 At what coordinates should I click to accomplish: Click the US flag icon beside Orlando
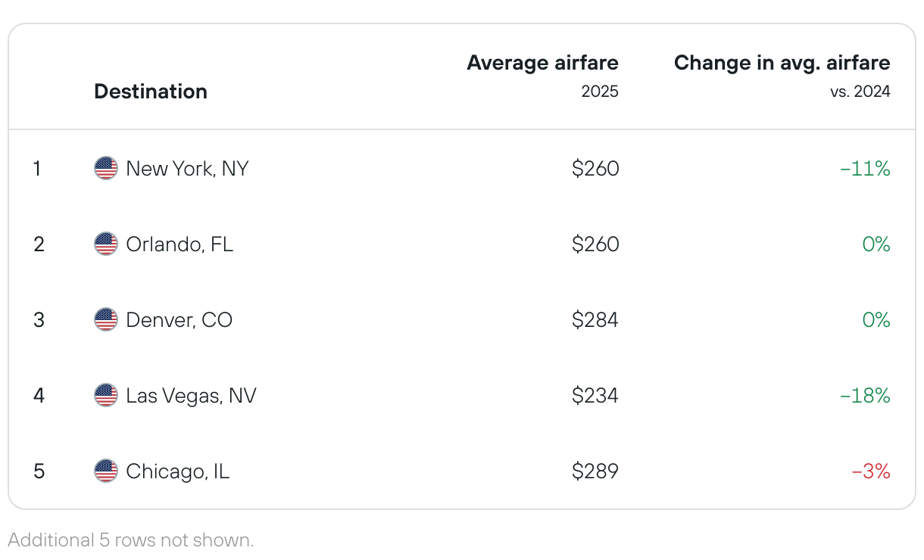pyautogui.click(x=106, y=244)
